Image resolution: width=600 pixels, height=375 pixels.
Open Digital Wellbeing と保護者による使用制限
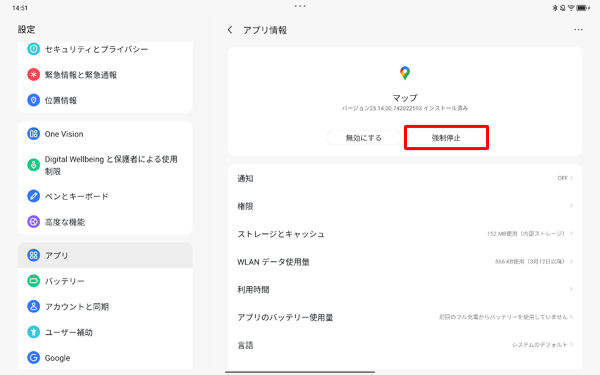click(x=105, y=165)
